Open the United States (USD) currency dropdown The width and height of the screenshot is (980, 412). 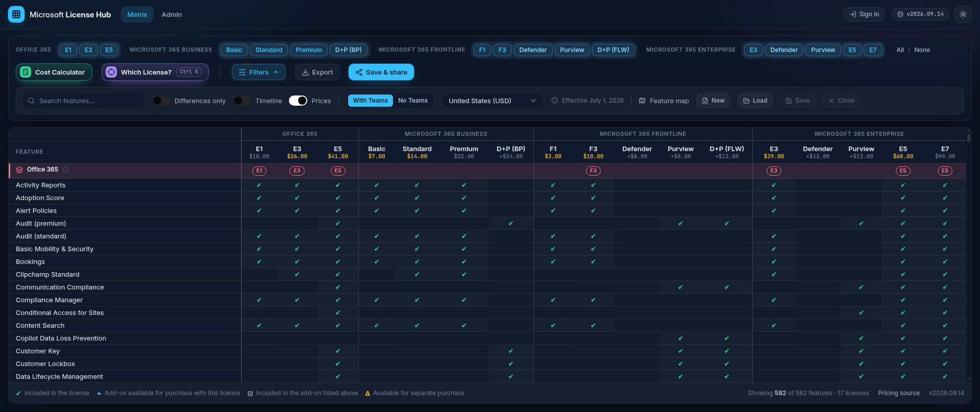(493, 101)
